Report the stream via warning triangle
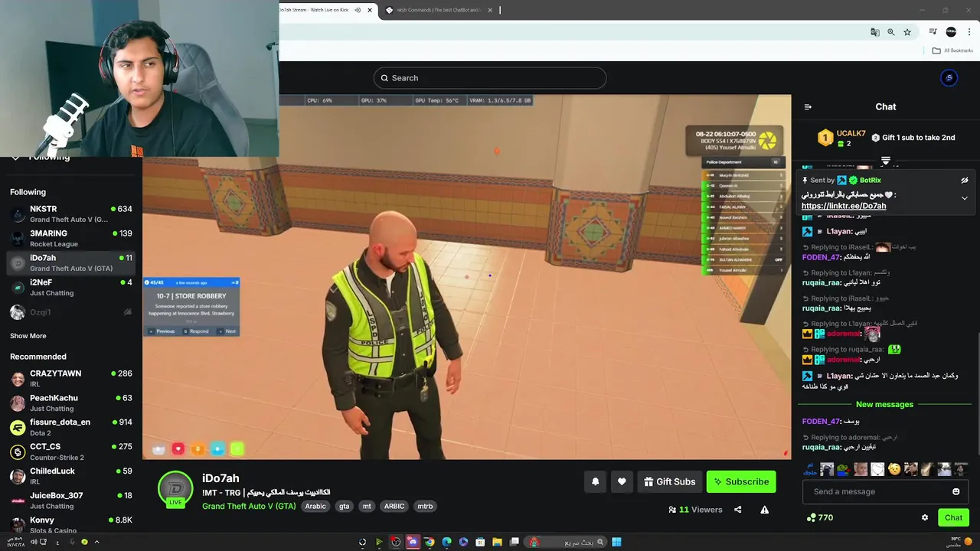Image resolution: width=980 pixels, height=551 pixels. (764, 510)
